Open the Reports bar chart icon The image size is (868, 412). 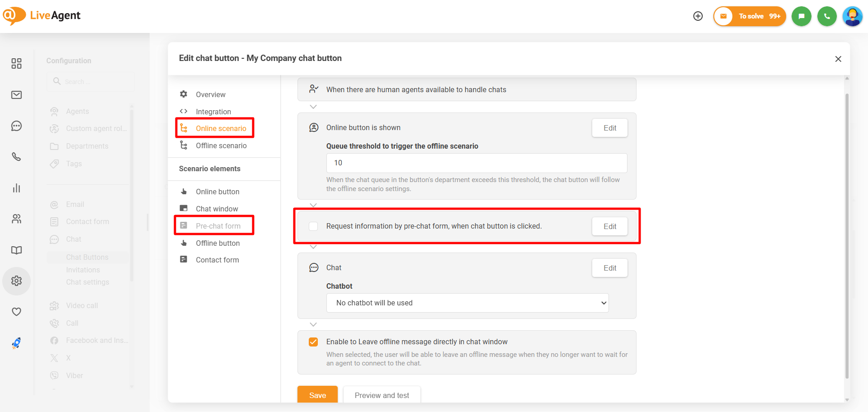point(16,188)
